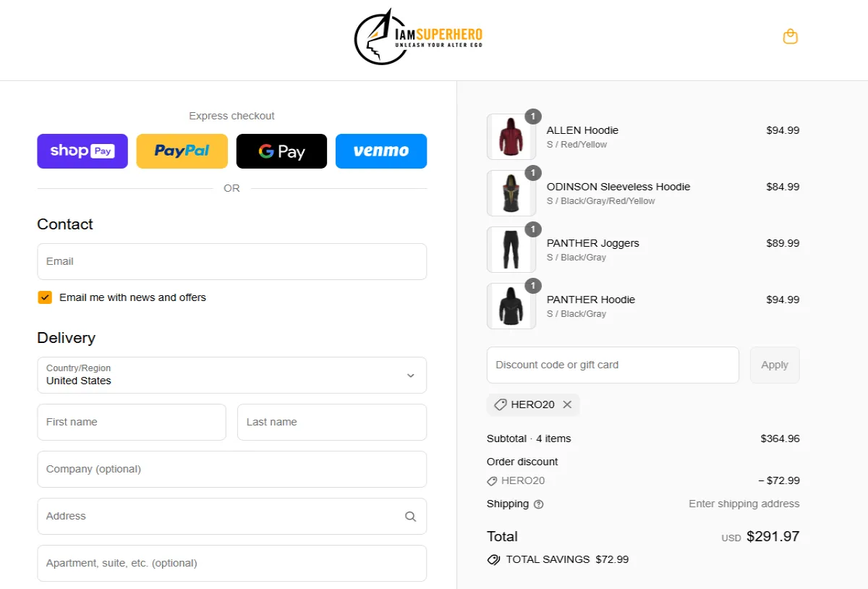Click the Contact section heading
The height and width of the screenshot is (589, 868).
point(65,224)
